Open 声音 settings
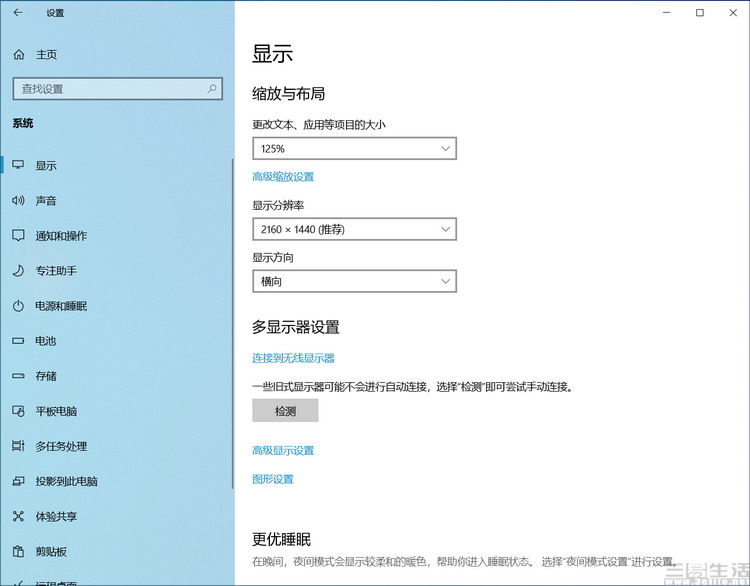 46,201
